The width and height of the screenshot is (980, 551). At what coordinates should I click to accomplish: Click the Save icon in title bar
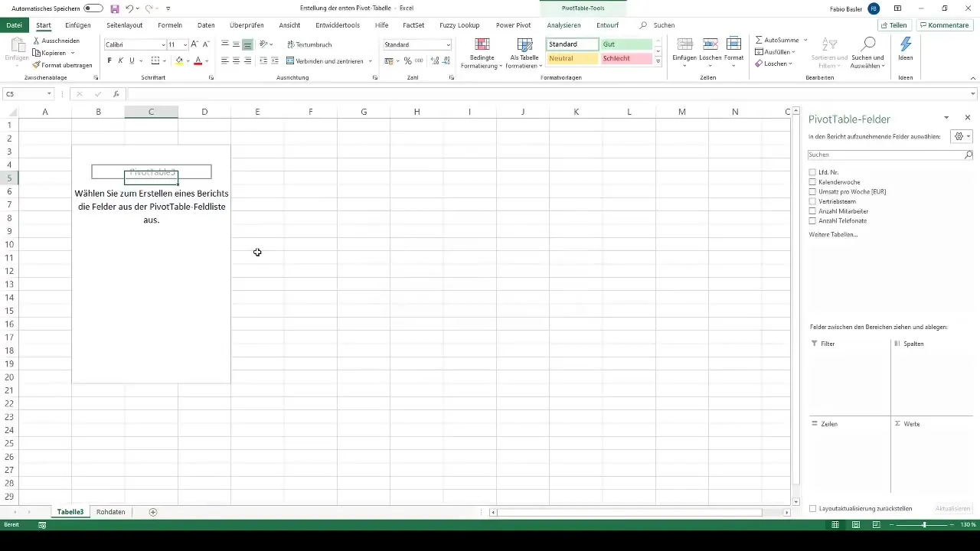[115, 8]
